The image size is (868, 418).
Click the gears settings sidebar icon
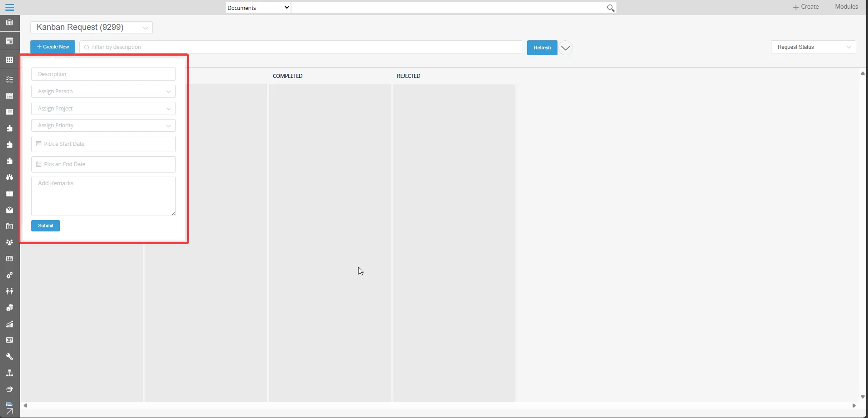tap(10, 275)
